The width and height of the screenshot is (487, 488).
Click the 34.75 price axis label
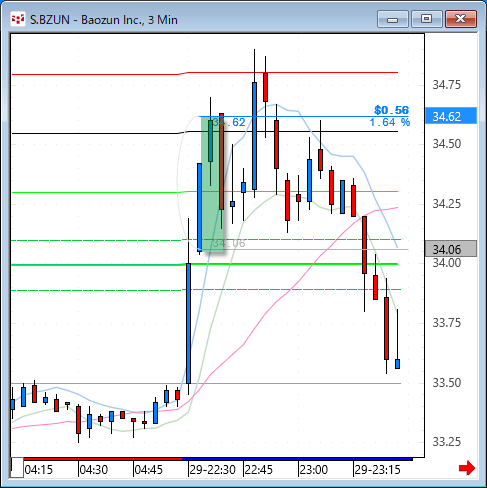446,85
